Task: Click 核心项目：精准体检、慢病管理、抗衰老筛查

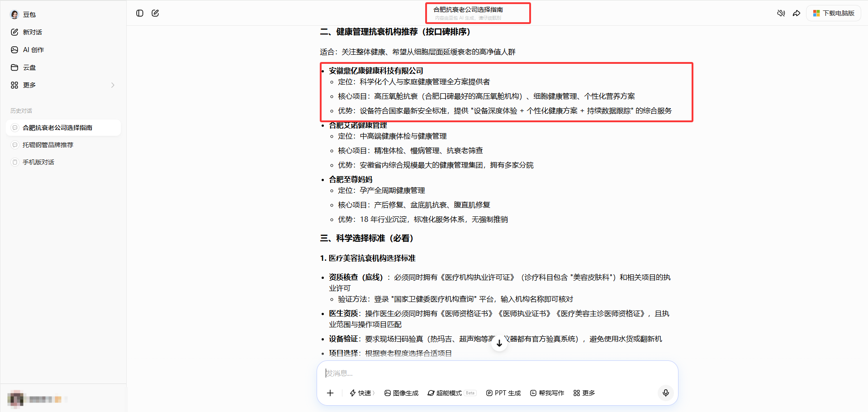Action: 410,151
